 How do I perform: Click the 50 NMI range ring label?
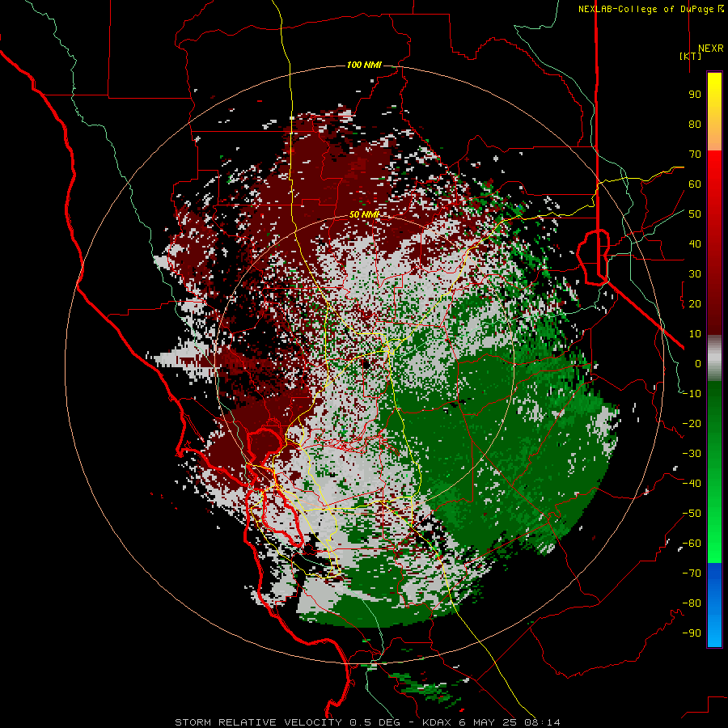[x=365, y=214]
